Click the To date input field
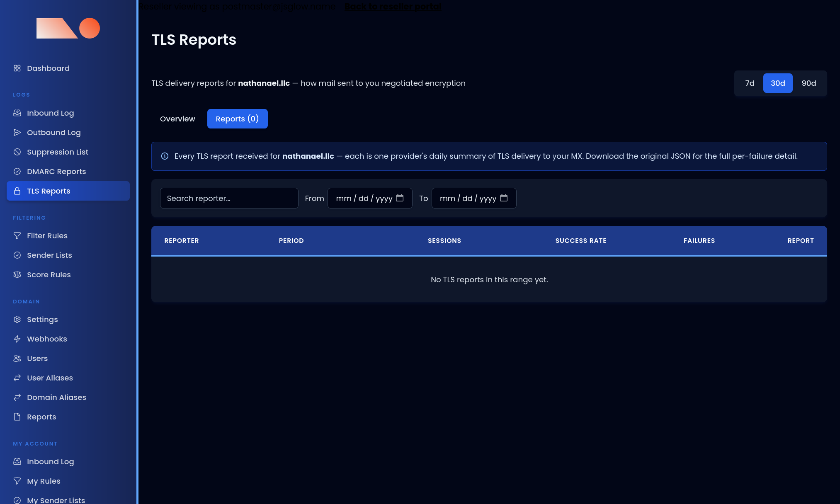This screenshot has height=504, width=840. click(474, 198)
